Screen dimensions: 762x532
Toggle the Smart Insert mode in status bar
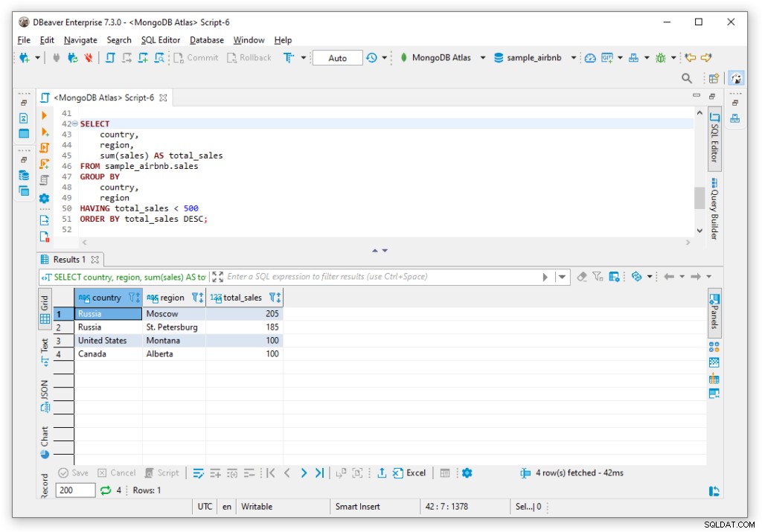pos(358,506)
